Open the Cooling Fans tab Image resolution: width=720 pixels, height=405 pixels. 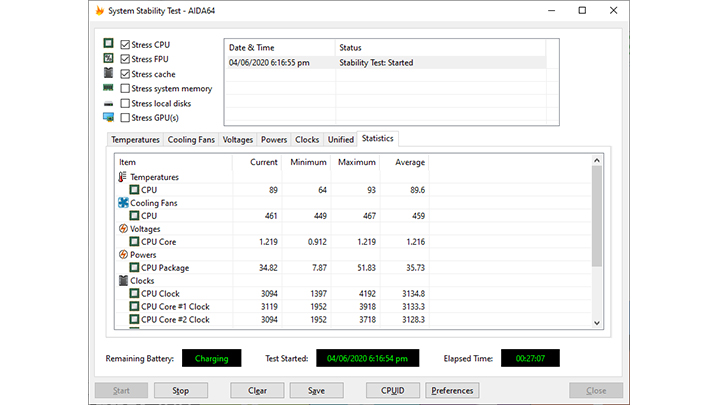[x=191, y=140]
